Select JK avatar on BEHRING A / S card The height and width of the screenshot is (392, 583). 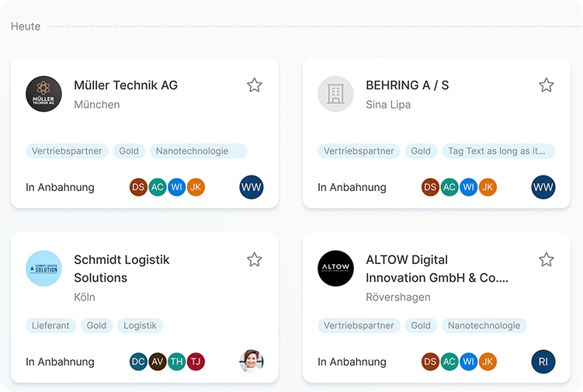click(488, 187)
